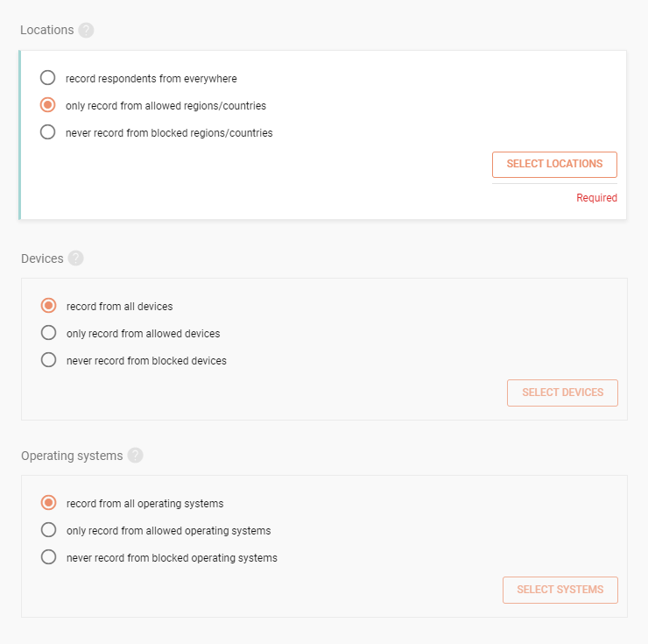
Task: Select record respondents from everywhere
Action: [x=47, y=78]
